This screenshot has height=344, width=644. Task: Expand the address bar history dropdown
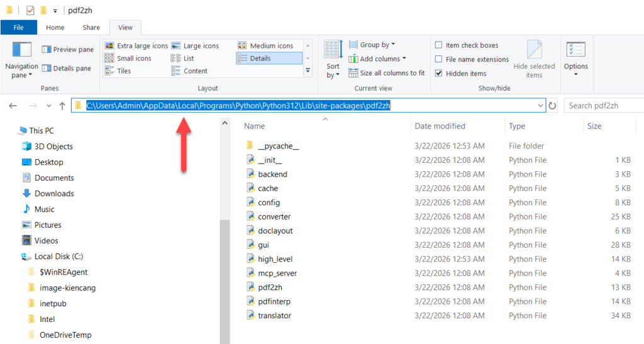540,106
